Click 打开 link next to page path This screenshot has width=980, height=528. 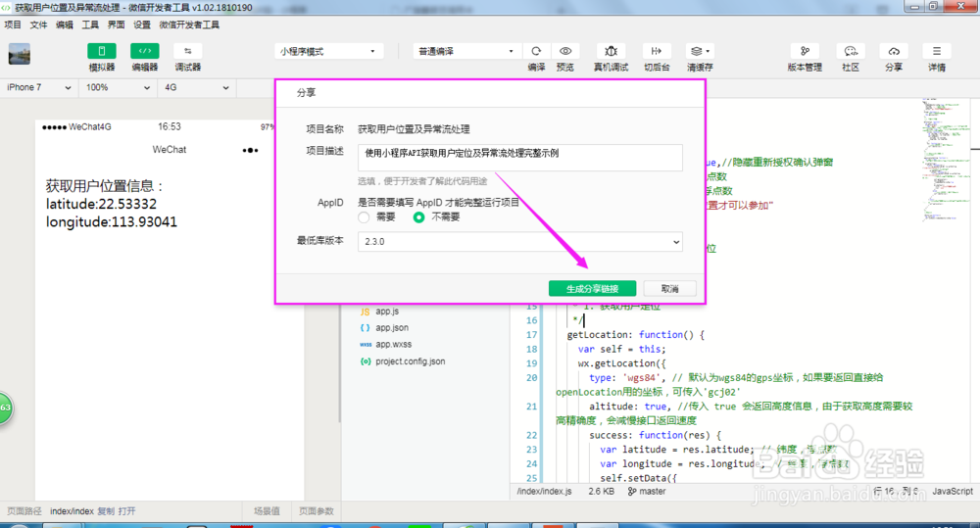pos(126,511)
